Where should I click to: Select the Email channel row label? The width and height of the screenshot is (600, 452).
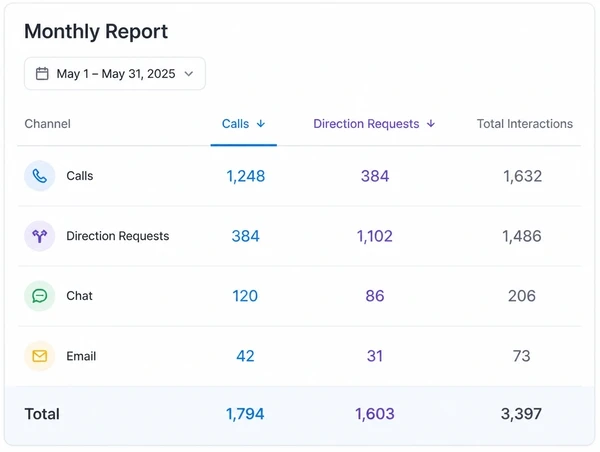point(81,356)
